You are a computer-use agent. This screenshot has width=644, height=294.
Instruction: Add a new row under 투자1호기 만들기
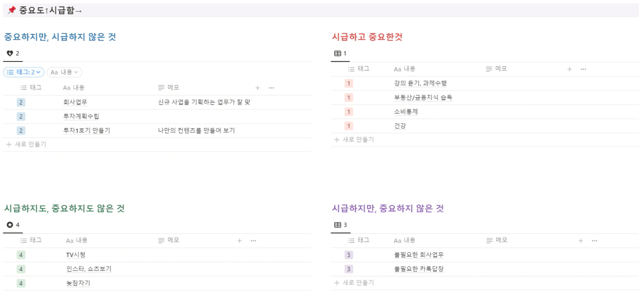[x=26, y=144]
